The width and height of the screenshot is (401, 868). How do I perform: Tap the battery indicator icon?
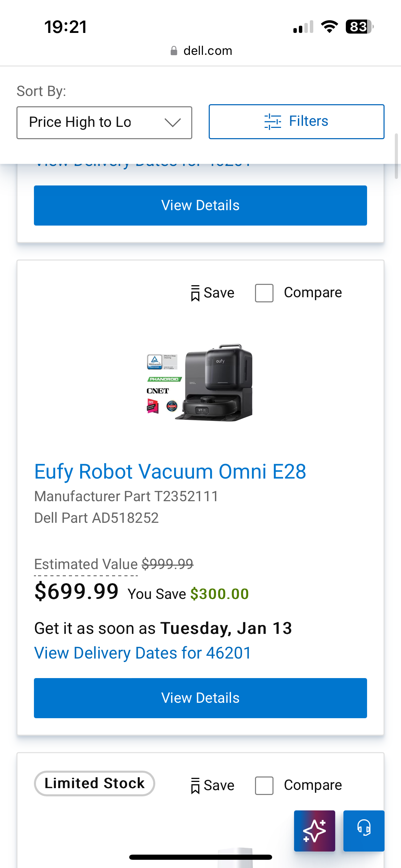click(359, 27)
